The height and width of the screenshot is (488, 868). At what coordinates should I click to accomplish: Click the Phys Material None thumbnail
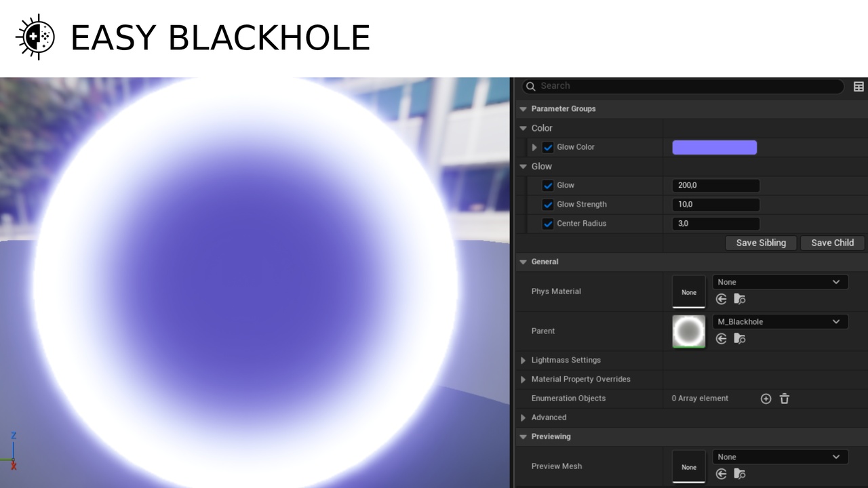(688, 291)
